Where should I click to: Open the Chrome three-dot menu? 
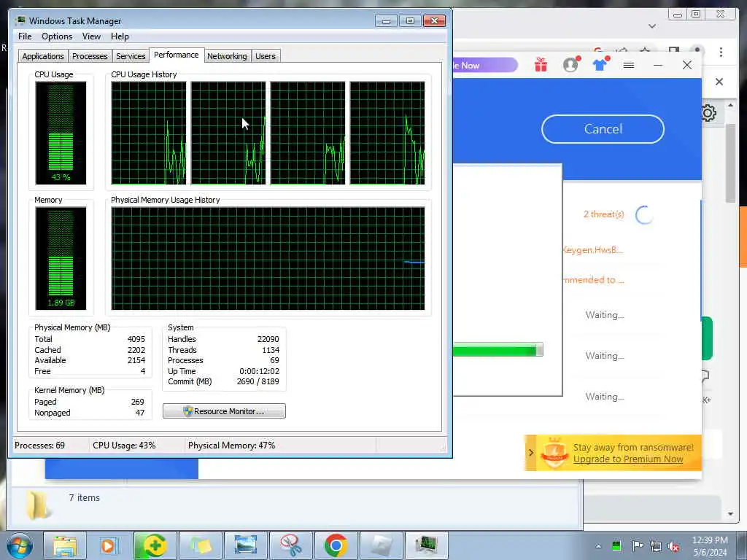(x=721, y=52)
